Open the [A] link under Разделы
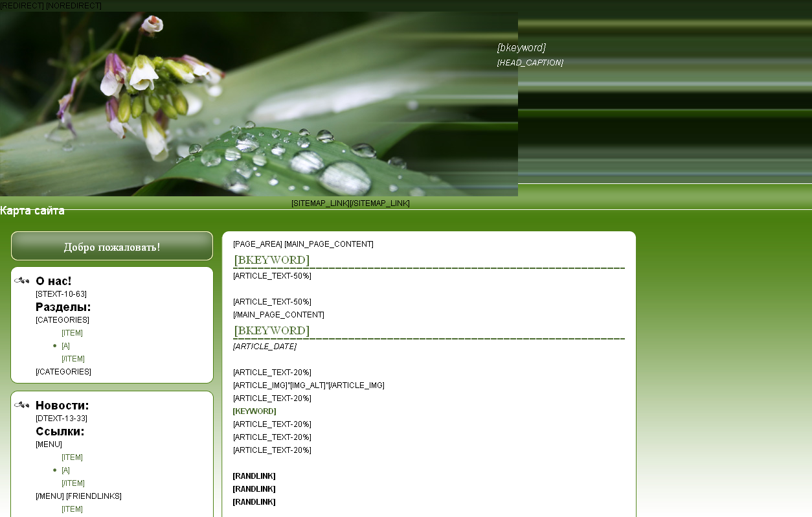 tap(65, 346)
